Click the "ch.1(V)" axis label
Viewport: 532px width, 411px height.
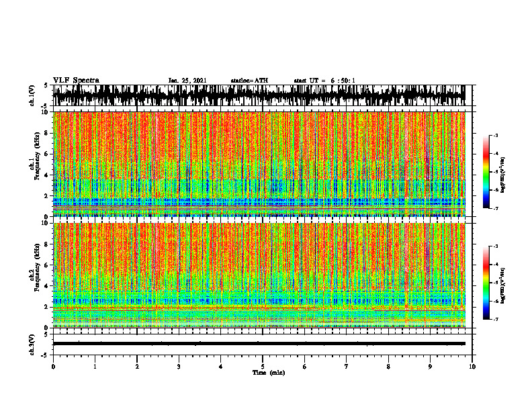click(x=32, y=95)
